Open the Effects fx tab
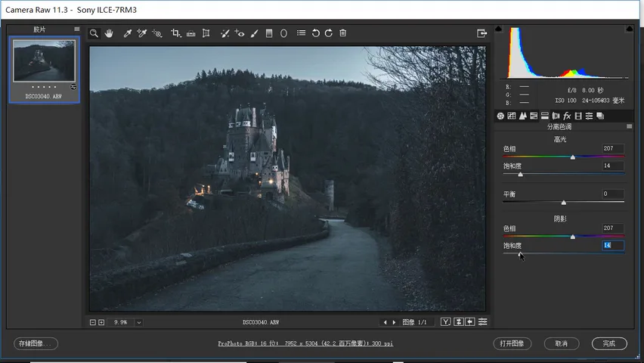This screenshot has height=363, width=644. (567, 116)
